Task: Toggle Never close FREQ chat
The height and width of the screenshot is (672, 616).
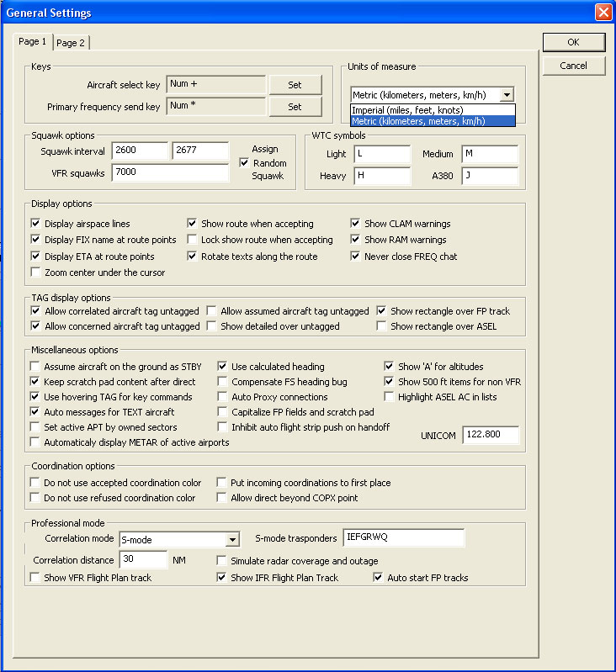Action: (355, 257)
